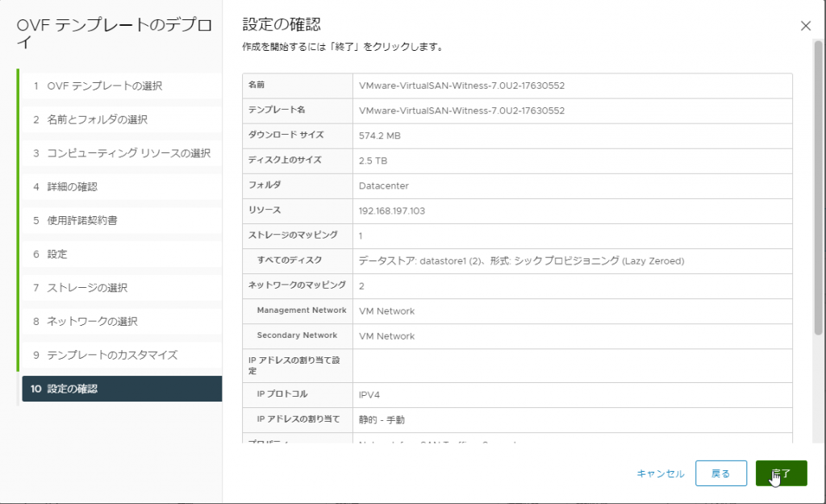Click the name value VMware-VirtualSAN-Witness in 名前 row
This screenshot has width=826, height=504.
coord(461,85)
